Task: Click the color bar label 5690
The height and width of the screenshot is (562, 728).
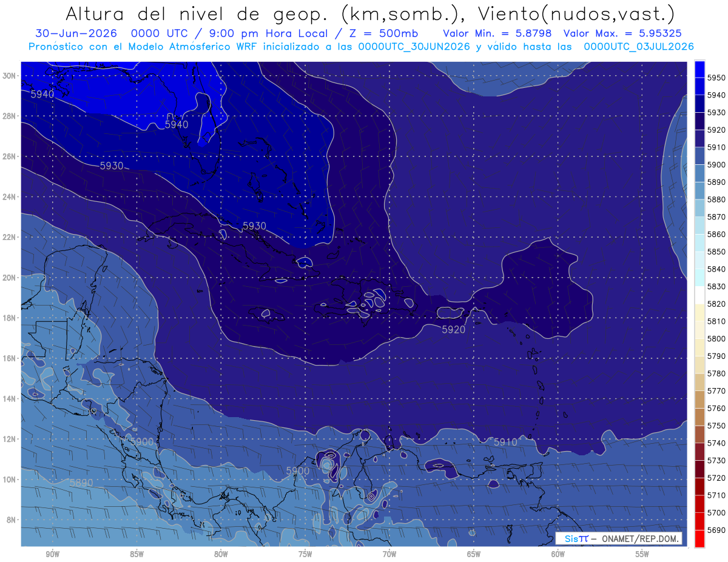Action: point(716,530)
